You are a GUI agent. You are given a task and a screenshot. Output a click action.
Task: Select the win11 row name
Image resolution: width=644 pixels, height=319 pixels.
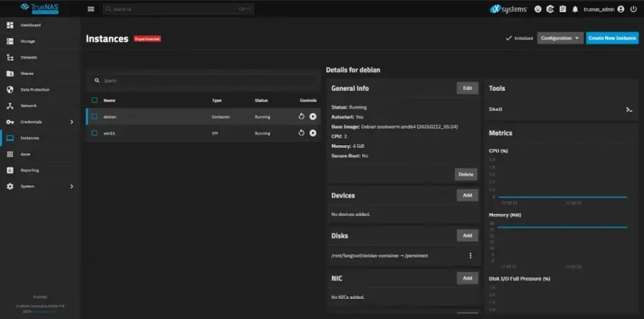109,134
